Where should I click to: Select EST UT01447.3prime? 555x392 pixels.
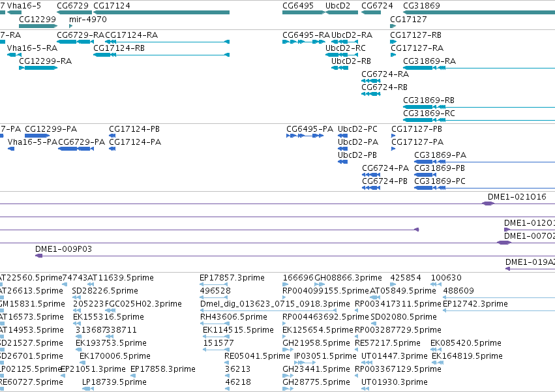(x=395, y=356)
